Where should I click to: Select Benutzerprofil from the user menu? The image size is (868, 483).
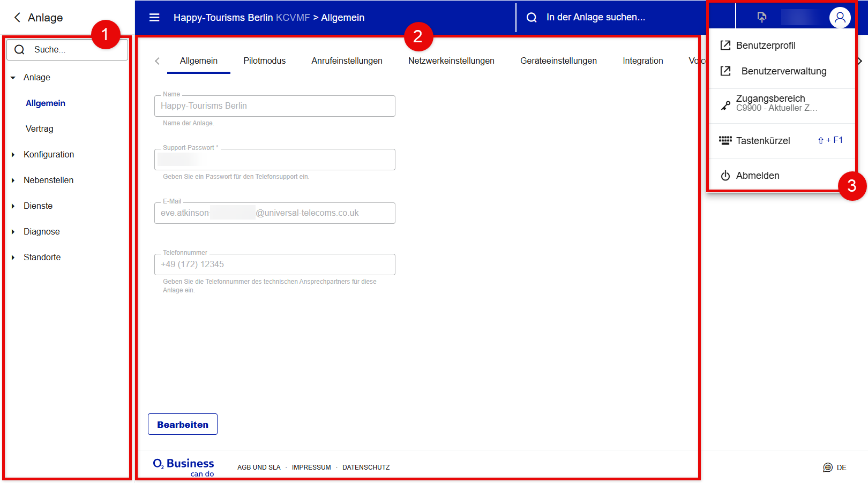point(765,46)
